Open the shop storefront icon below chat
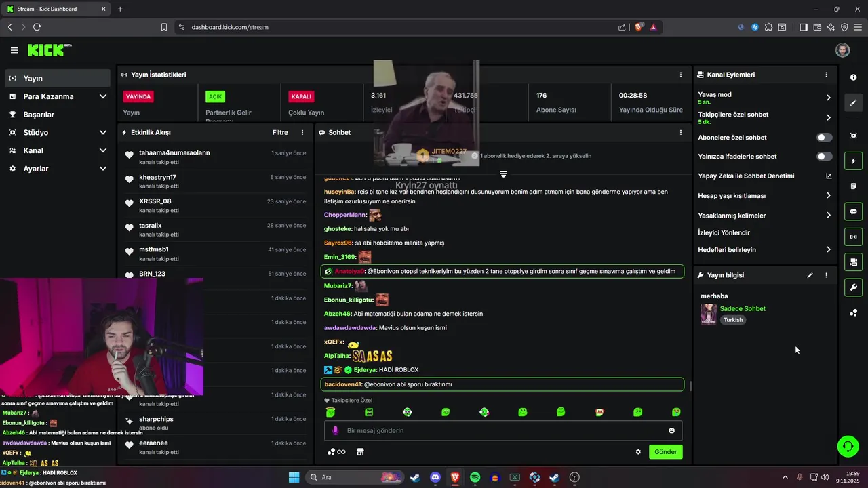 [360, 452]
